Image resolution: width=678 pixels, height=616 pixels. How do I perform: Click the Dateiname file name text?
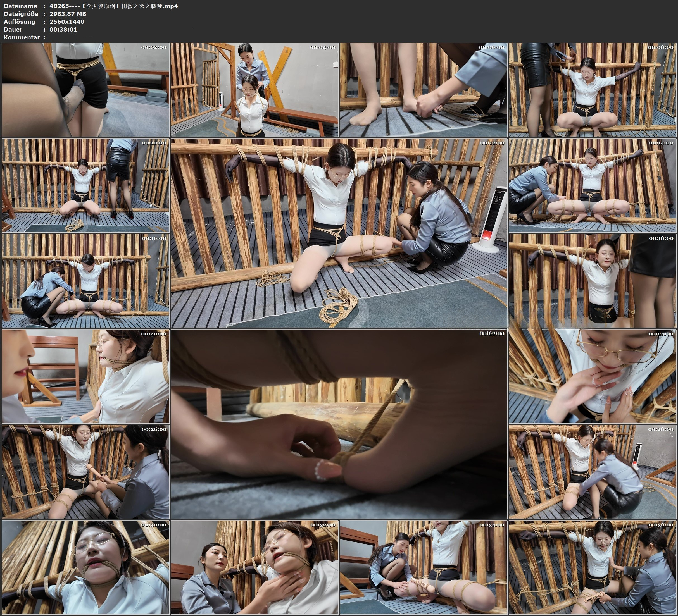[x=113, y=6]
